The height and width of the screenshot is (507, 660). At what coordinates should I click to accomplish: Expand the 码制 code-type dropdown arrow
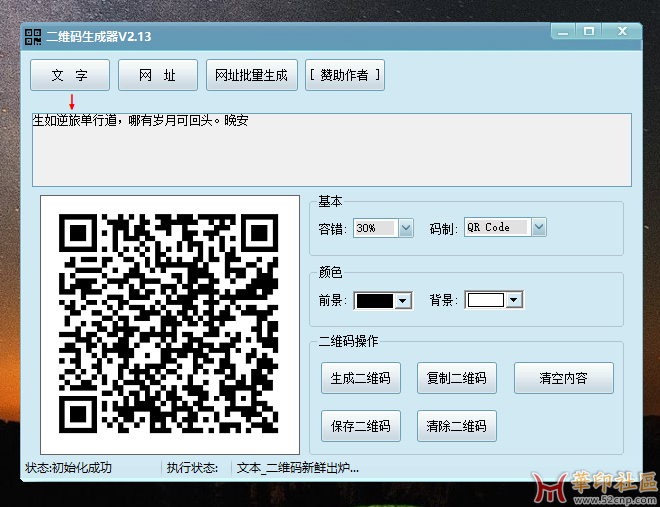coord(539,227)
